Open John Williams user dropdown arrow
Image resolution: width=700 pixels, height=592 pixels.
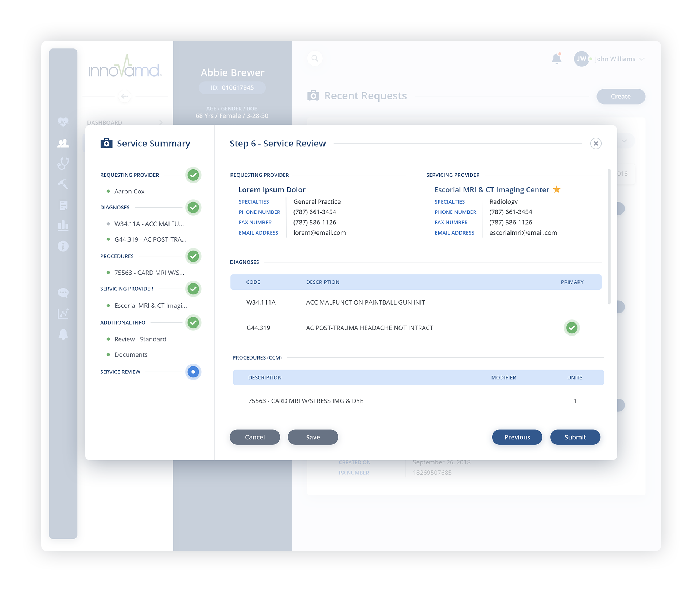(642, 59)
